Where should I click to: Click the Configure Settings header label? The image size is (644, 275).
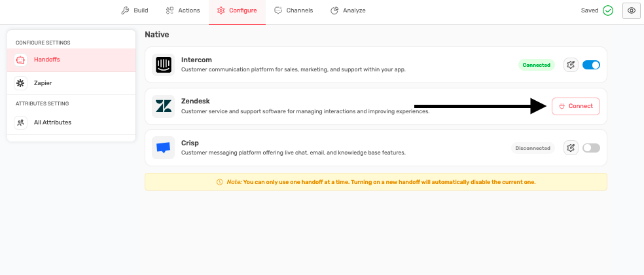pos(43,43)
